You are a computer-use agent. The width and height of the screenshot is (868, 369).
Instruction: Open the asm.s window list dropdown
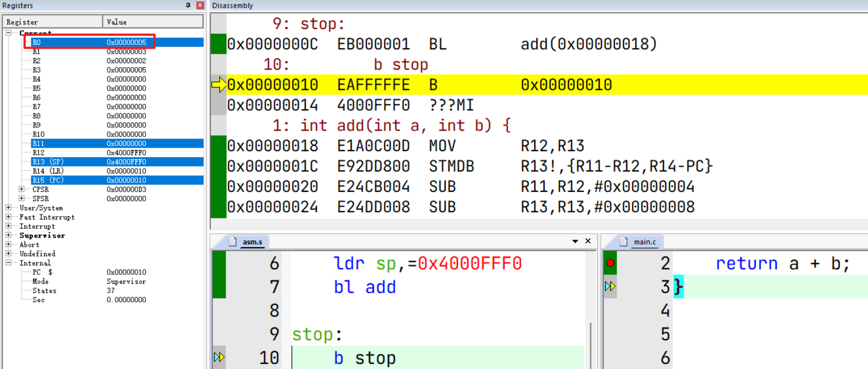click(575, 241)
